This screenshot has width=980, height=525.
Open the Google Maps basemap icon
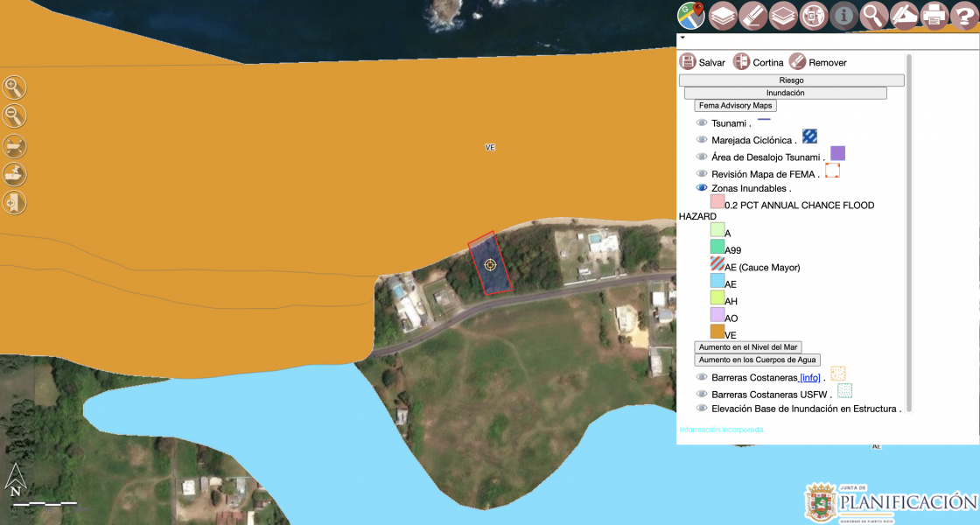[690, 15]
